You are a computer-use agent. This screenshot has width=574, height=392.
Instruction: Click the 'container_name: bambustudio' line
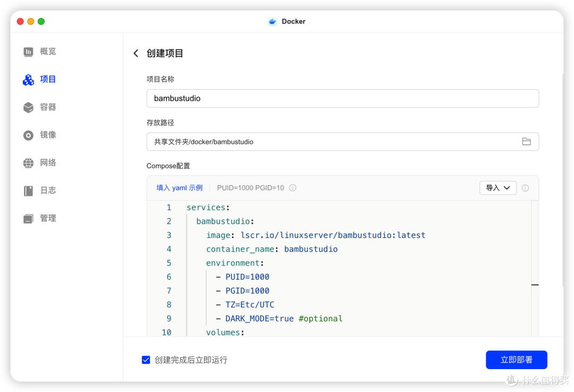(272, 249)
